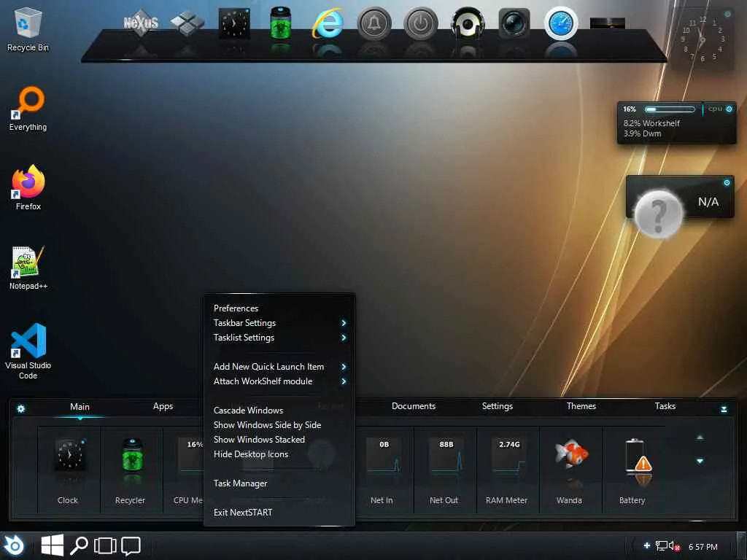
Task: Switch to the Main shelf tab
Action: pyautogui.click(x=80, y=407)
